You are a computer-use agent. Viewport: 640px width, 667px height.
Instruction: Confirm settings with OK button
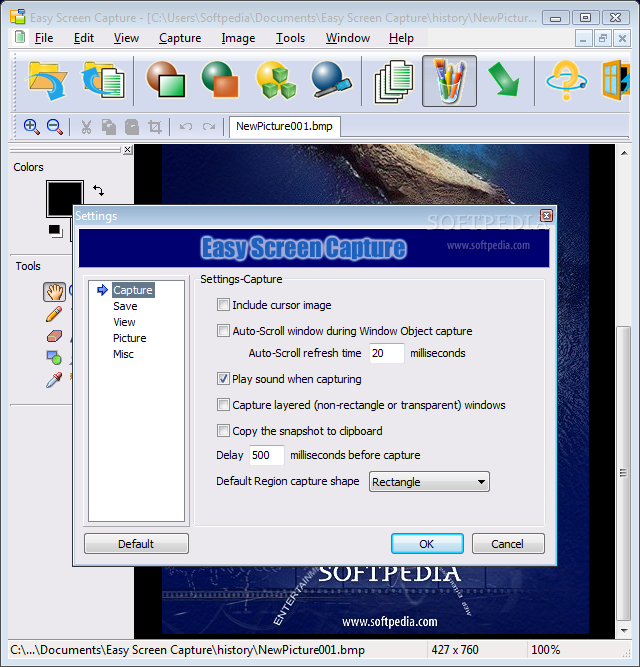tap(427, 544)
